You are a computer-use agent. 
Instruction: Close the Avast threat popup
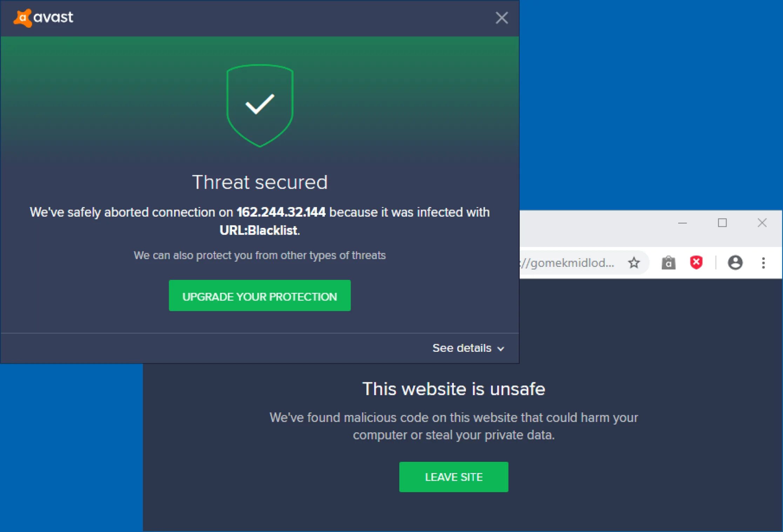point(501,18)
